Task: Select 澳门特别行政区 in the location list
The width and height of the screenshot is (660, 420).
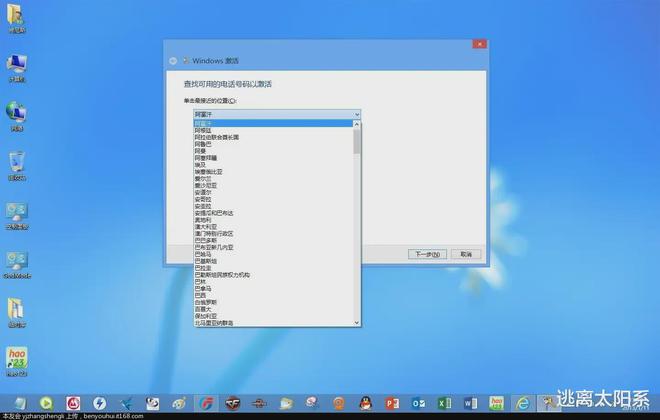Action: tap(273, 234)
